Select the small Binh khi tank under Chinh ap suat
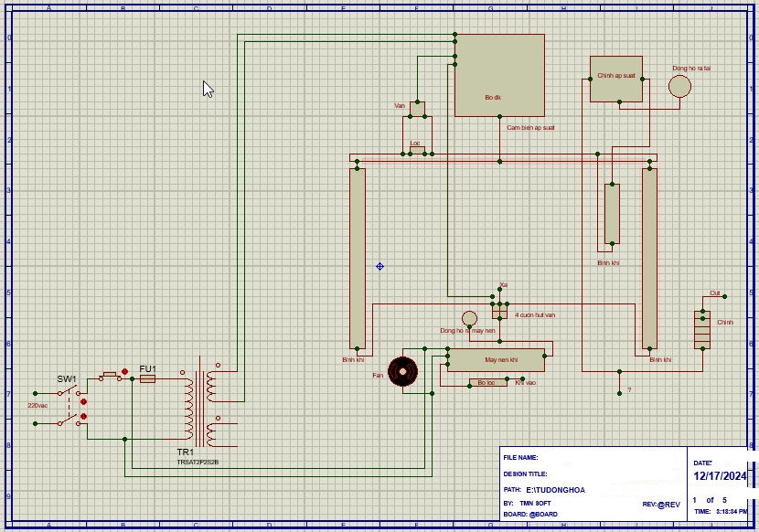Image resolution: width=759 pixels, height=532 pixels. 612,214
